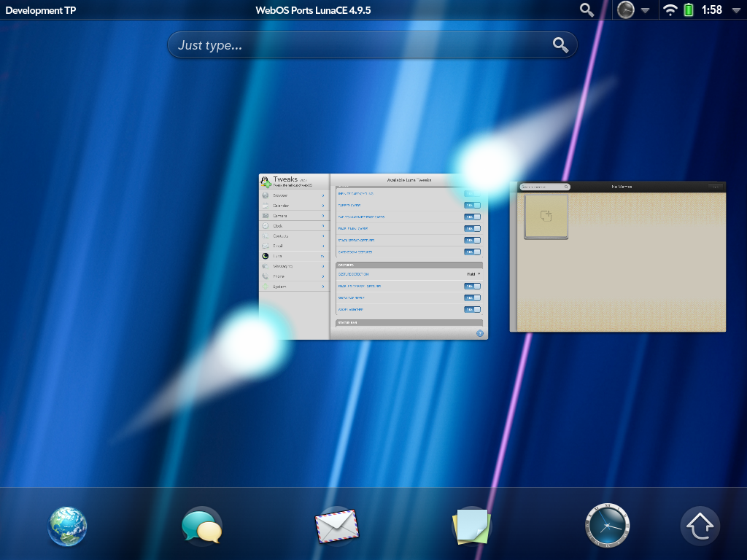
Task: Toggle the Stack Spread Gestures switch
Action: click(x=473, y=241)
